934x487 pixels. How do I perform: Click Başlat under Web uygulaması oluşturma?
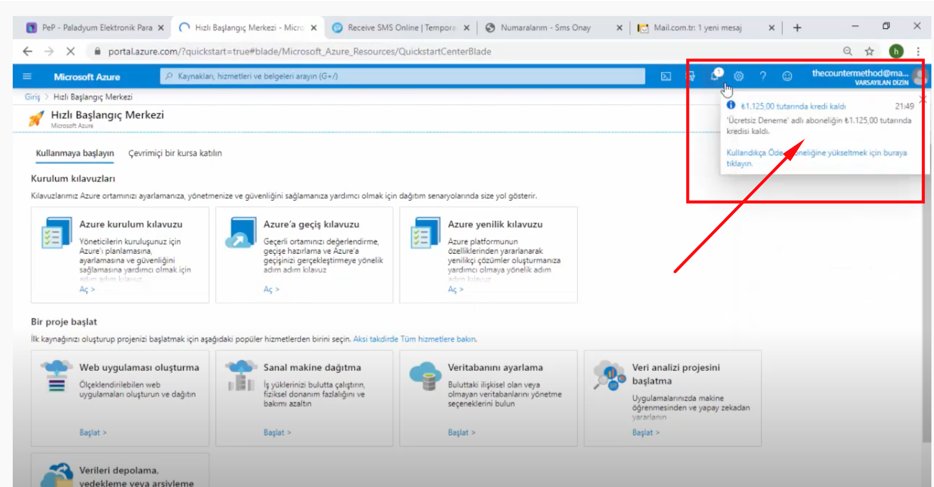coord(93,433)
